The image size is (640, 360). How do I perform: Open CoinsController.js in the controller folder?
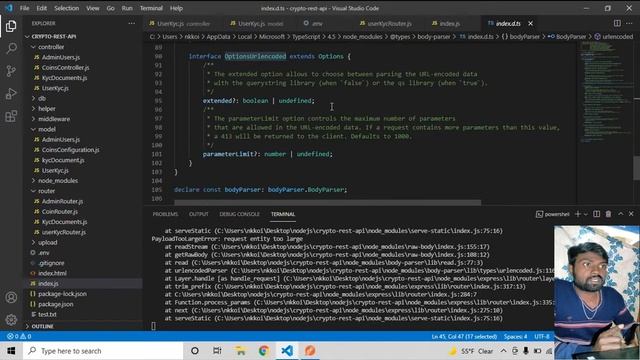pyautogui.click(x=65, y=67)
